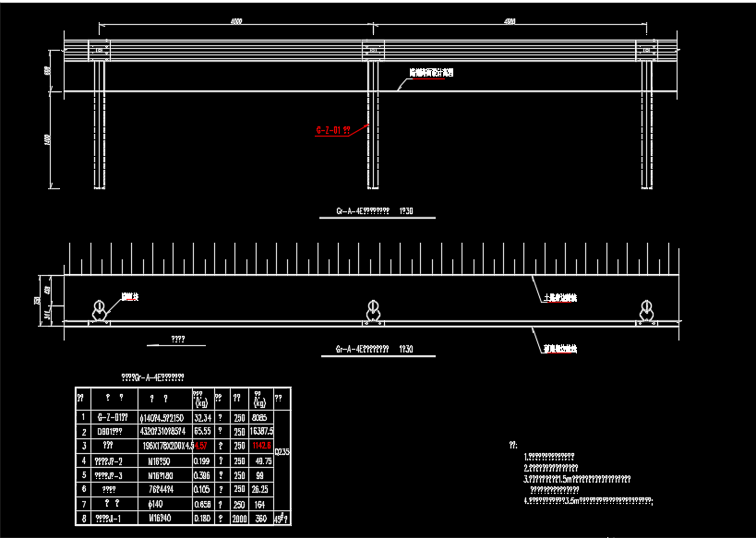This screenshot has height=538, width=756.
Task: Select the J?-2 name cell in row 4
Action: [109, 461]
